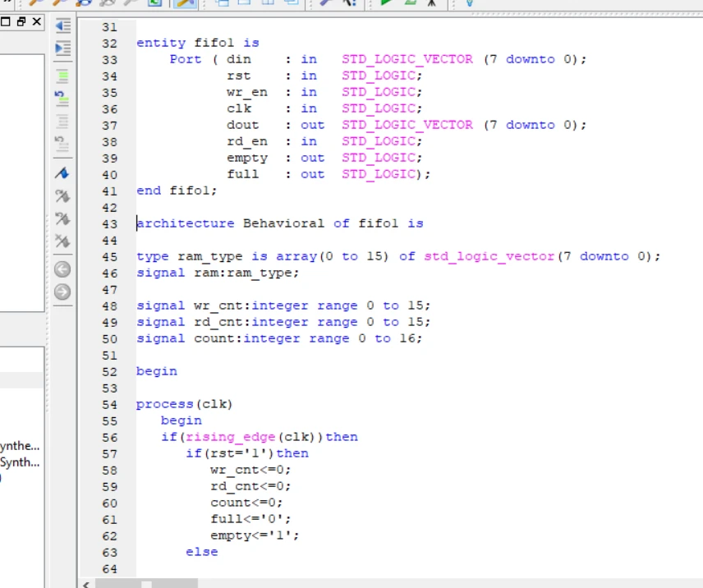Click the clear all bookmarks icon
703x588 pixels.
tap(62, 241)
